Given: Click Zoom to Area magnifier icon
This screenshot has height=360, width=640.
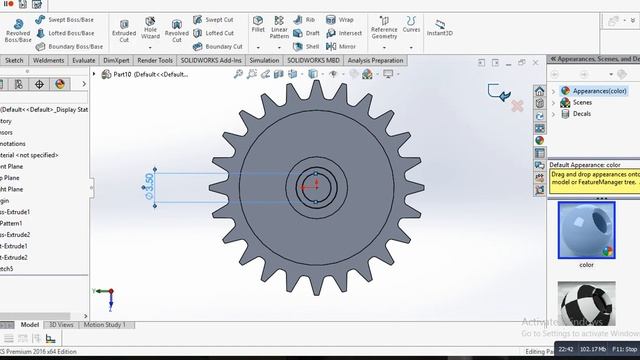Looking at the screenshot, I should point(252,74).
